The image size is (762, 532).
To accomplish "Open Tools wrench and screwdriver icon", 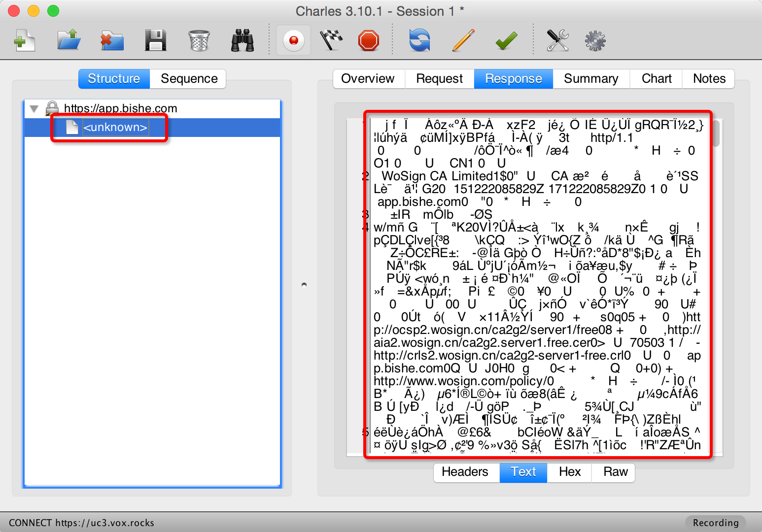I will [557, 40].
